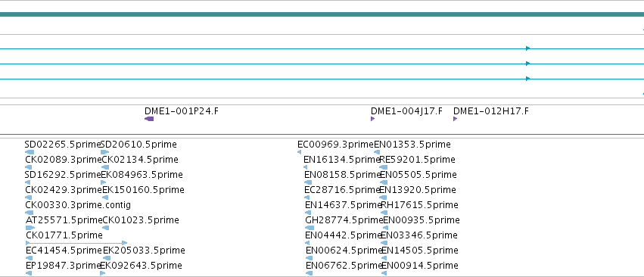Image resolution: width=644 pixels, height=277 pixels.
Task: Click the DME1-004J17.F arrow marker
Action: [372, 119]
